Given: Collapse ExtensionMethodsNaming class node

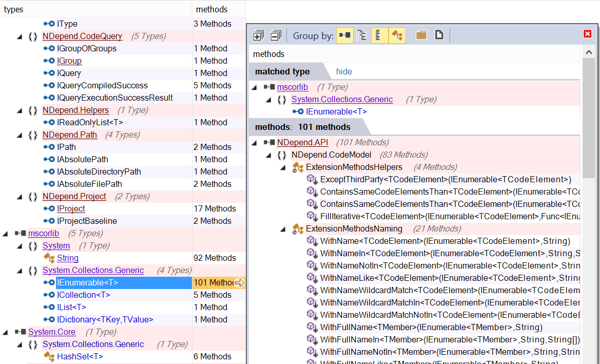Looking at the screenshot, I should pyautogui.click(x=283, y=229).
